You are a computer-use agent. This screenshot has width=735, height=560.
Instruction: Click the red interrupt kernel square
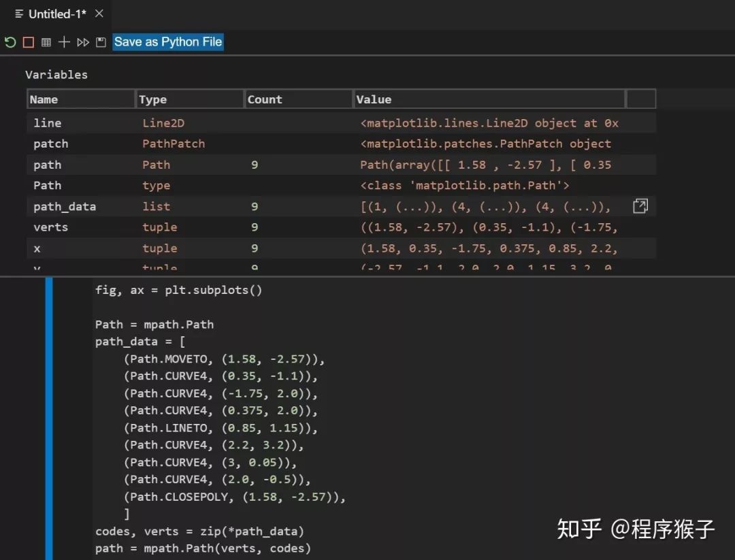click(x=29, y=42)
